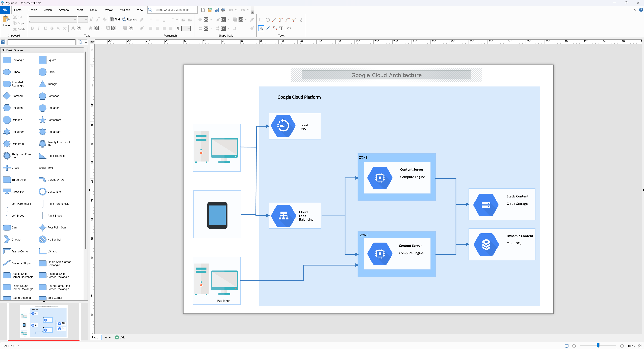The height and width of the screenshot is (349, 644).
Task: Open the Redo history dropdown arrow
Action: 248,10
